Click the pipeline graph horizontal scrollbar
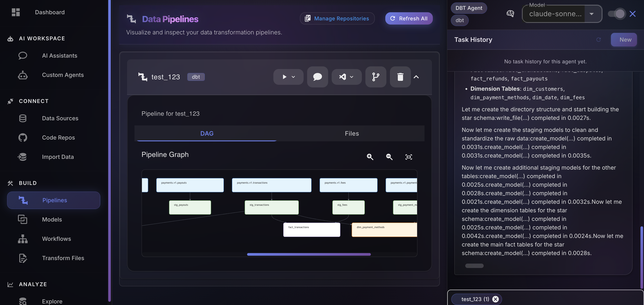Viewport: 644px width, 305px height. [309, 254]
